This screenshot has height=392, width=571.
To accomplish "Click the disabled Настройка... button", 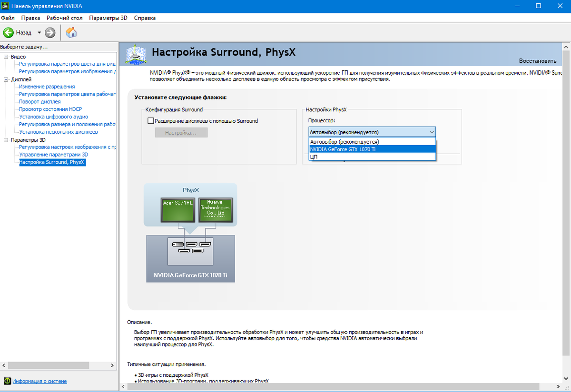I will (x=181, y=132).
